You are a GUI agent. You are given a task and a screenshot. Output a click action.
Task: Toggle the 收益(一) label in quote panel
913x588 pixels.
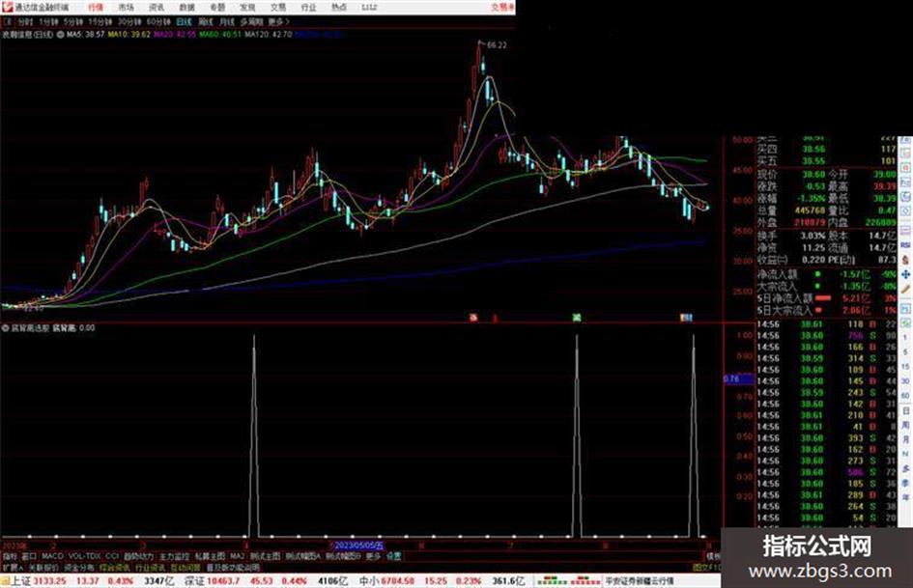pyautogui.click(x=772, y=260)
